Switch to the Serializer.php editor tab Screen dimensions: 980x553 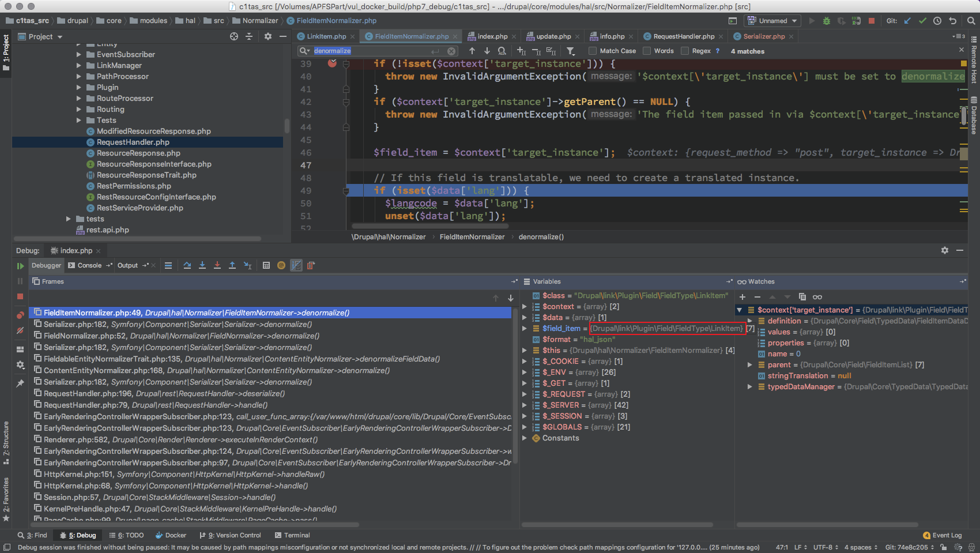click(763, 36)
